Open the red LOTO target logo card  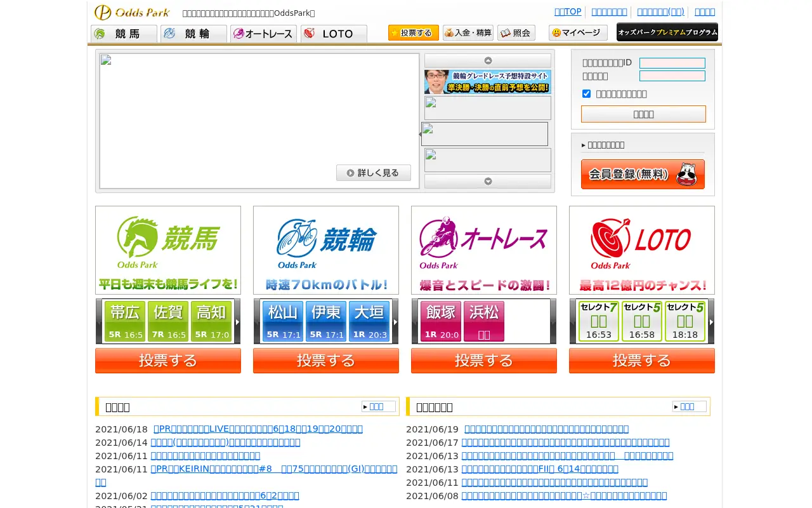click(642, 250)
